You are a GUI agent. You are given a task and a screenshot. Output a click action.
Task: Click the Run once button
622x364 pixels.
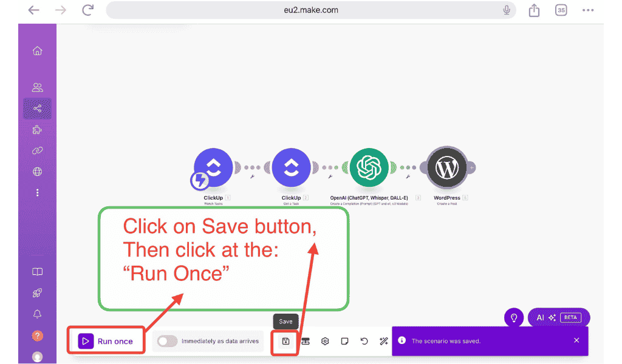[106, 341]
